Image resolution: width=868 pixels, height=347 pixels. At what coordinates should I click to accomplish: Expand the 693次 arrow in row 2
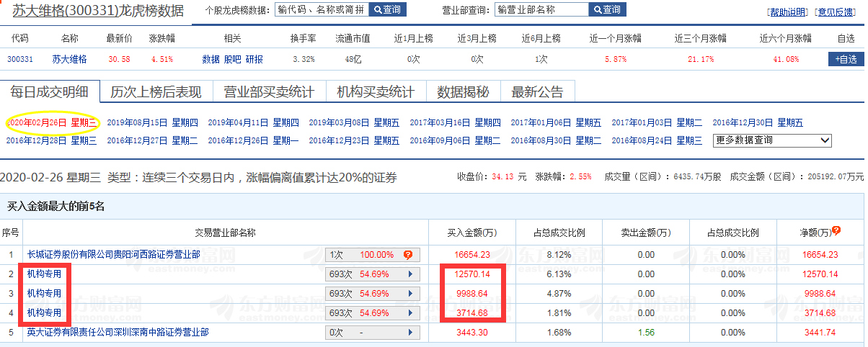(x=411, y=274)
